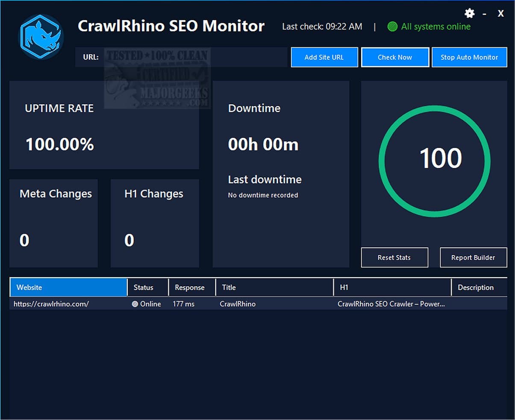This screenshot has width=515, height=420.
Task: Click Add Site URL
Action: (324, 57)
